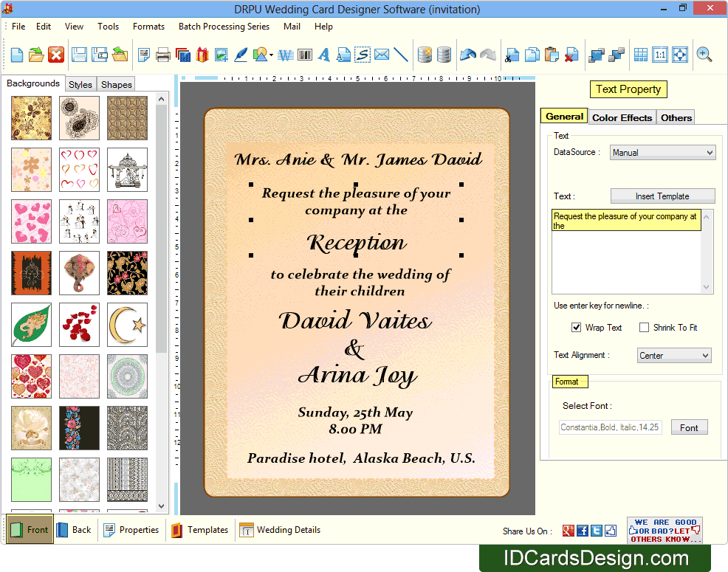This screenshot has height=572, width=728.
Task: Set zoom to actual size 1:1
Action: click(x=660, y=55)
